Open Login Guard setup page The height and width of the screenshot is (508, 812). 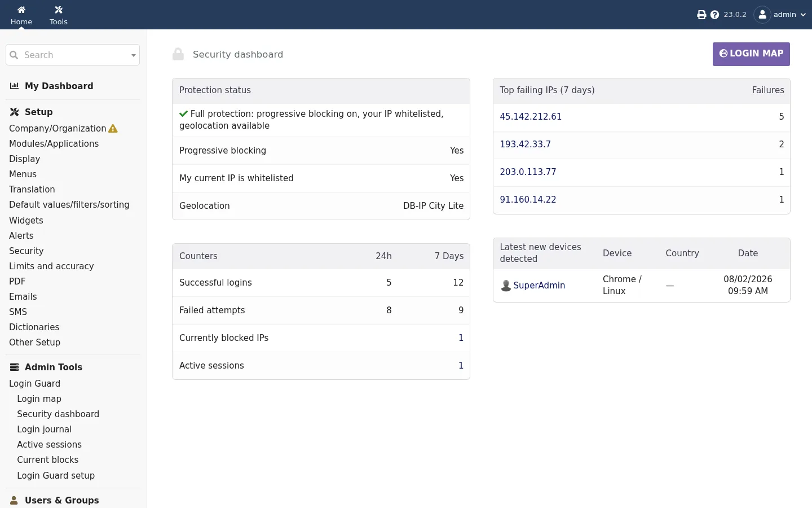(x=56, y=476)
